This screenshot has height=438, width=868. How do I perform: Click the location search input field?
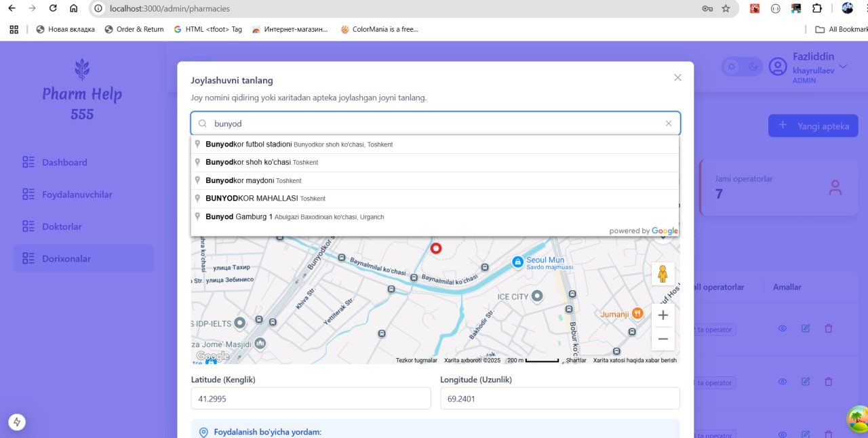click(x=435, y=123)
